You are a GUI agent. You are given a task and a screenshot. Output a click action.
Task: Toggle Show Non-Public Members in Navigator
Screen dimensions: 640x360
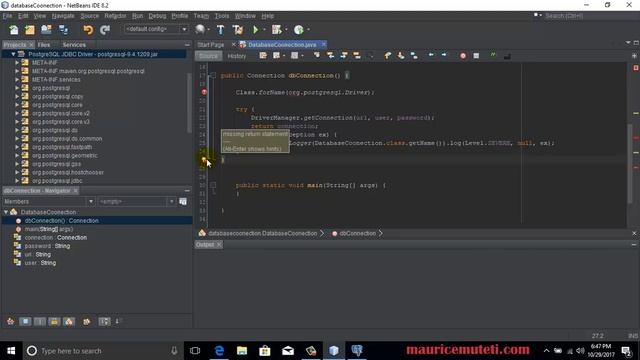(54, 322)
